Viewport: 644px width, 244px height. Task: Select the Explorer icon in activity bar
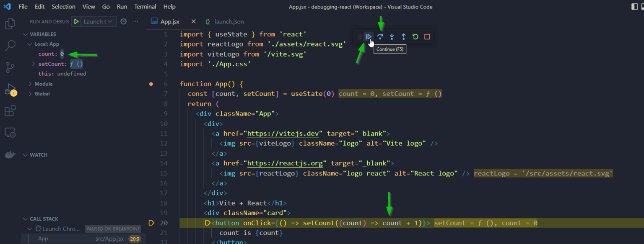9,24
